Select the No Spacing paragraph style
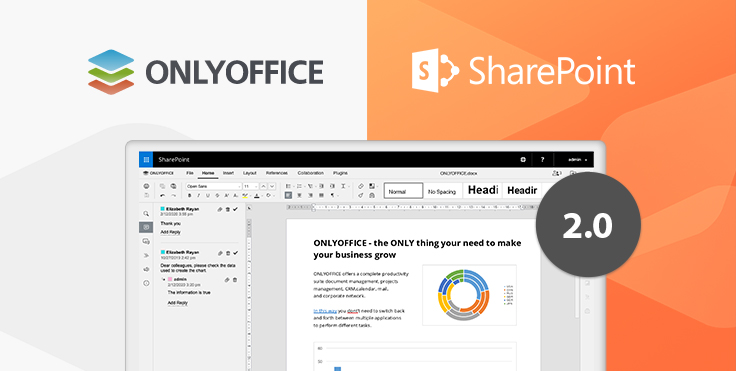Screen dimensions: 736x371 click(442, 191)
